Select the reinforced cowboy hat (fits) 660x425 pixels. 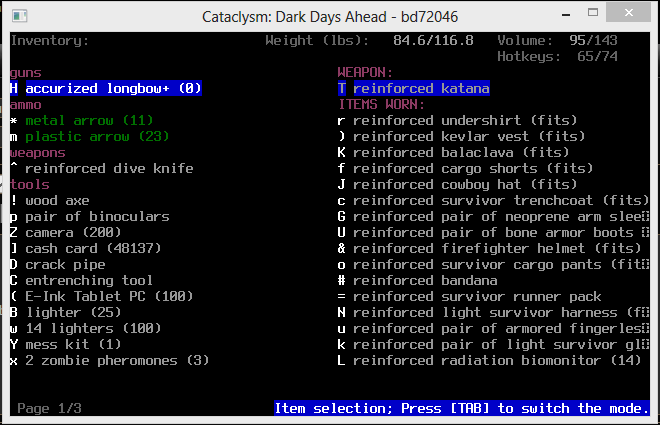click(458, 185)
